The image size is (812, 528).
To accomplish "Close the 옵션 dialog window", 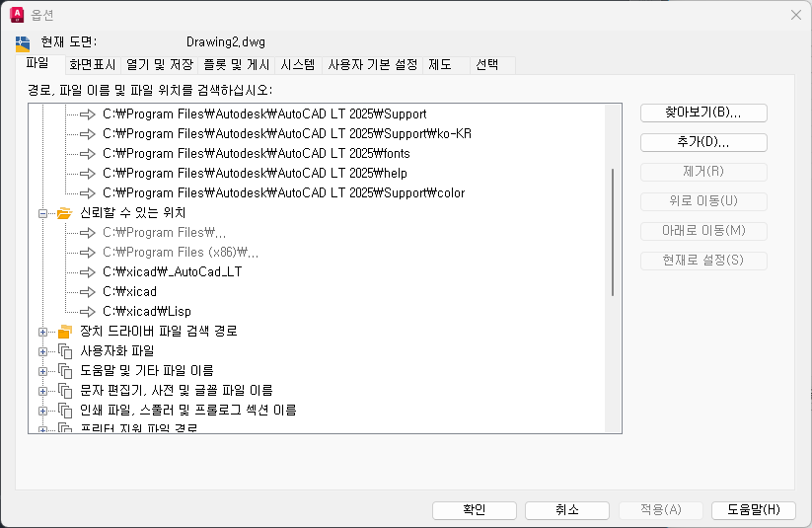I will click(796, 15).
